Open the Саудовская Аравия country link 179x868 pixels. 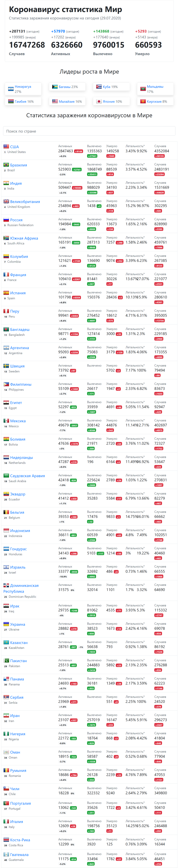(x=27, y=476)
